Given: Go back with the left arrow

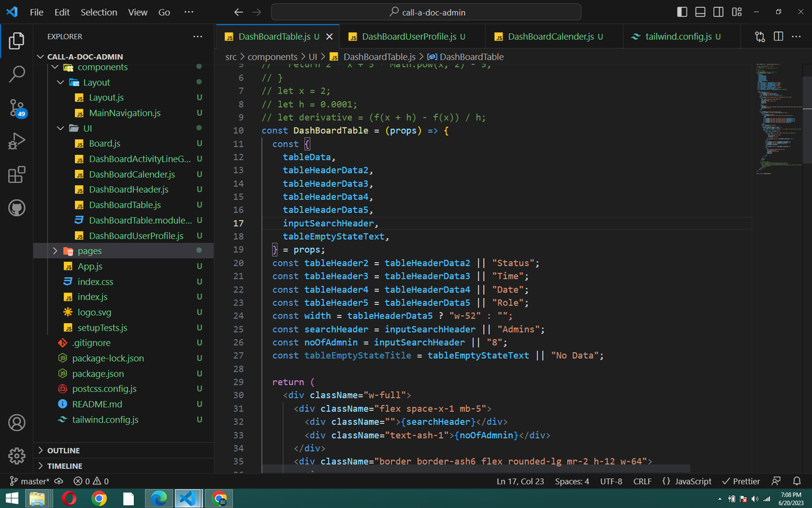Looking at the screenshot, I should [238, 12].
